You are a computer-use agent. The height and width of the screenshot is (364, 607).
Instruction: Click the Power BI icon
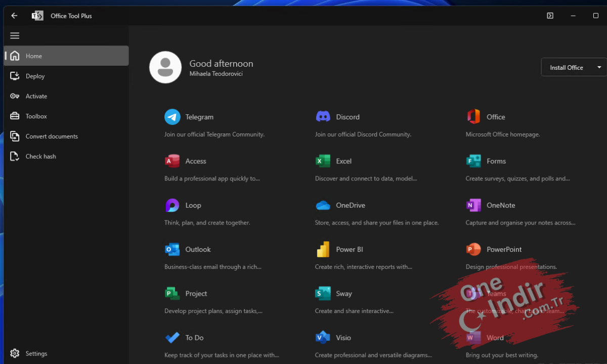coord(323,249)
